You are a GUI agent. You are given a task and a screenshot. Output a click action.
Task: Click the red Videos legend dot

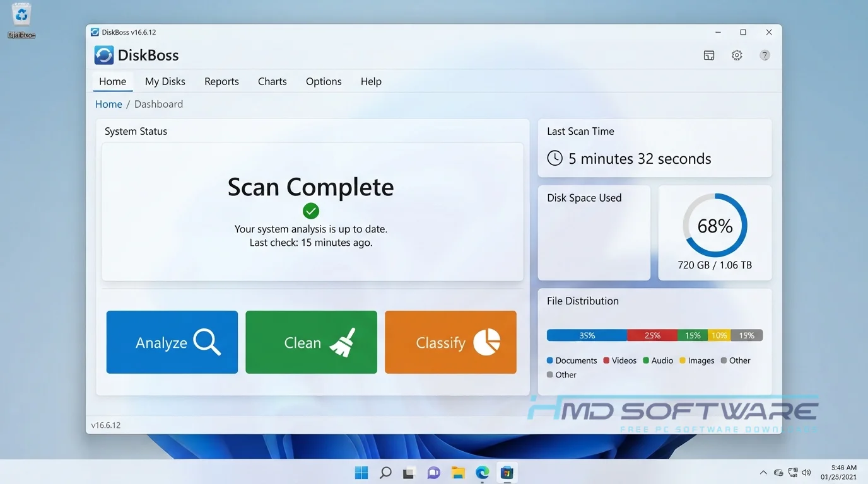(x=606, y=360)
